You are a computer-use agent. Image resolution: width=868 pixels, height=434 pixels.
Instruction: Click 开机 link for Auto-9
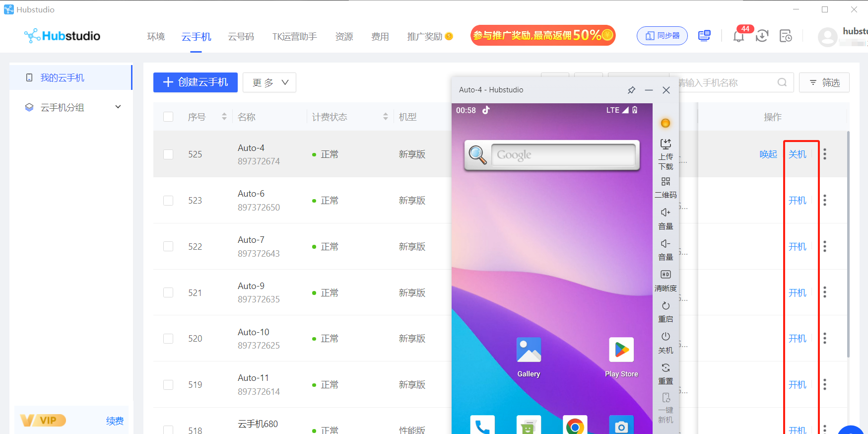point(797,293)
